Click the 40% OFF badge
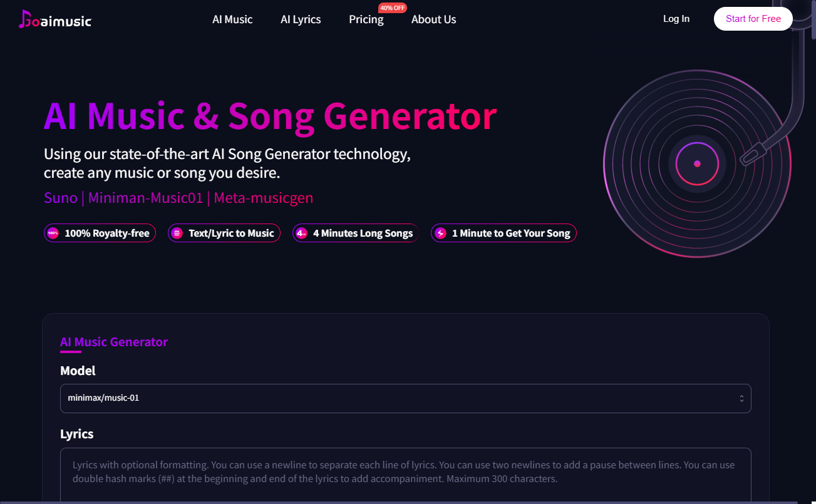 (393, 8)
